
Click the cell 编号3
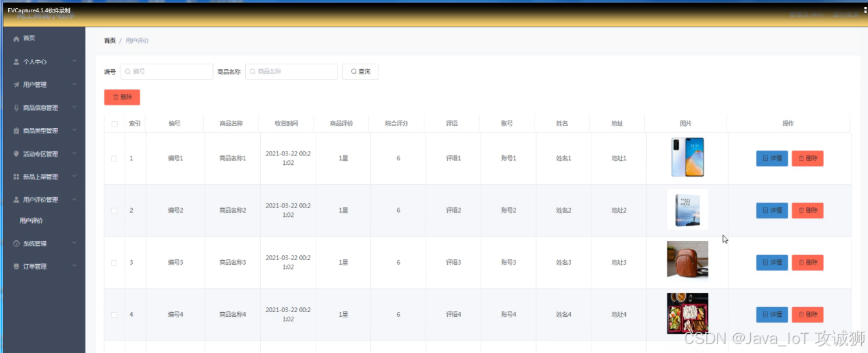(x=175, y=263)
